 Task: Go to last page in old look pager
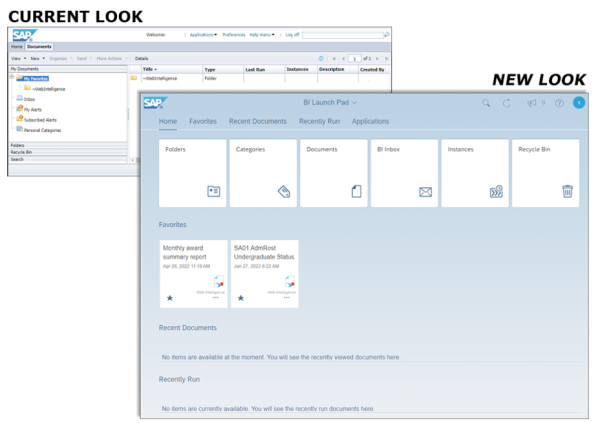[386, 59]
